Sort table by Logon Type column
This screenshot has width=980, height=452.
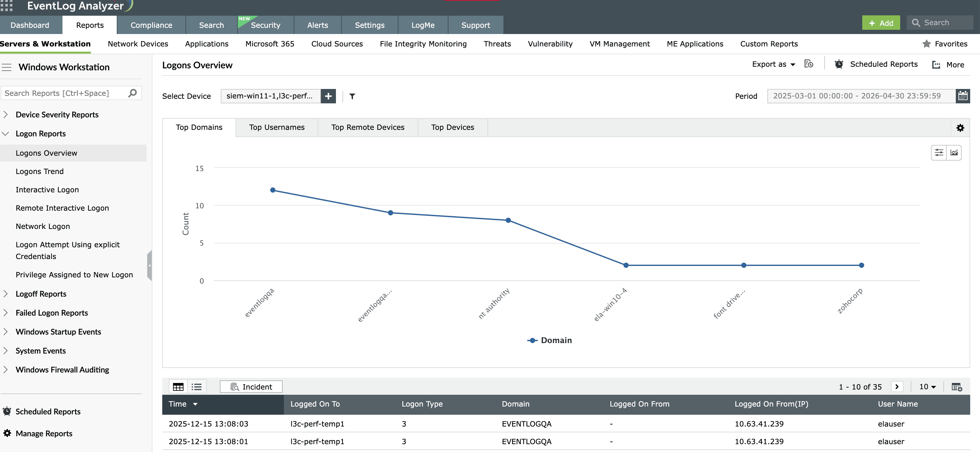(x=422, y=404)
